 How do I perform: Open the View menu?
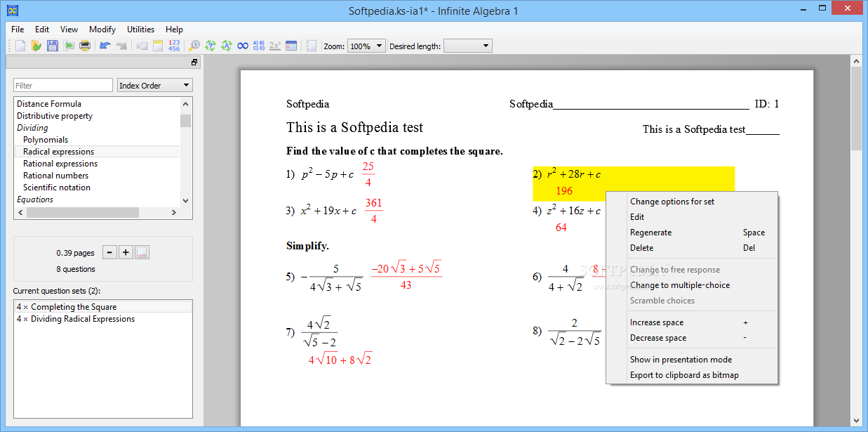69,30
